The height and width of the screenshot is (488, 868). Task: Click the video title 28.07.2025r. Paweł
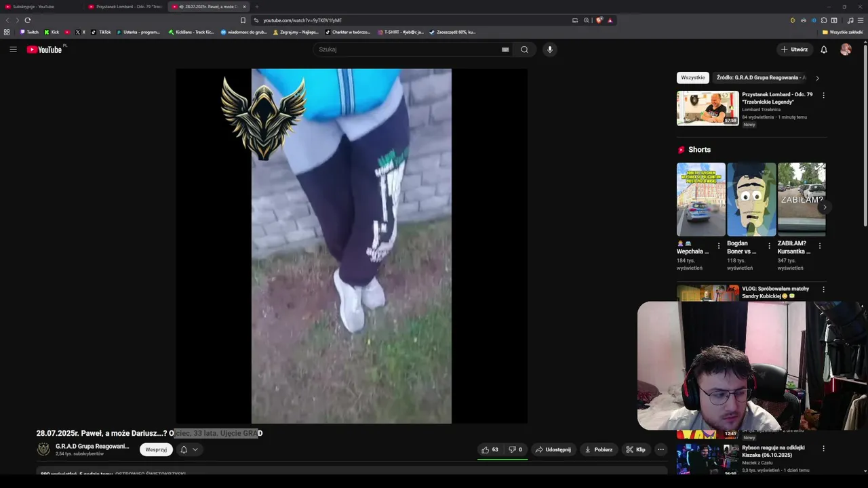tap(149, 433)
